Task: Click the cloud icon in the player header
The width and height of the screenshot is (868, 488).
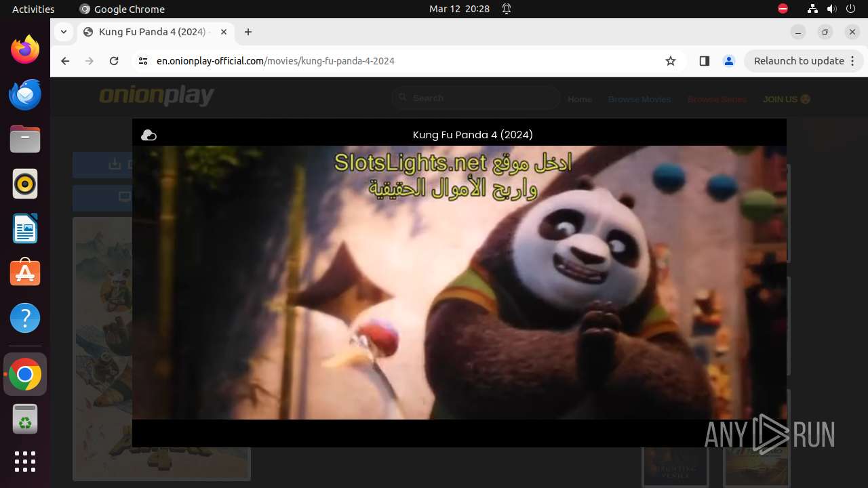Action: point(149,136)
